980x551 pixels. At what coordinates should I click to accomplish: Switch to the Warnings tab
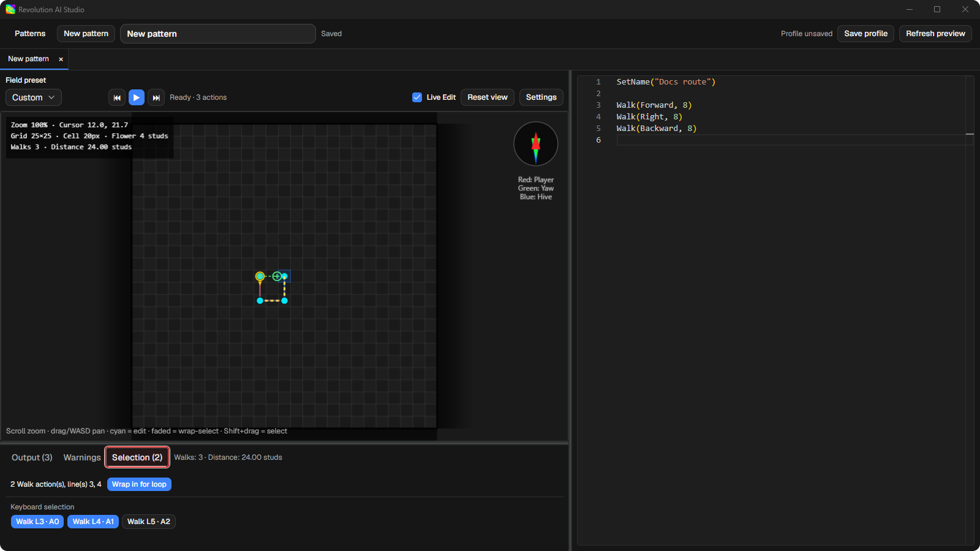82,457
